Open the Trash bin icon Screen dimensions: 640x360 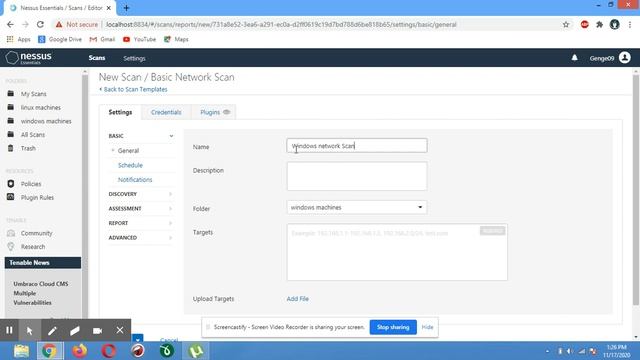(x=11, y=148)
